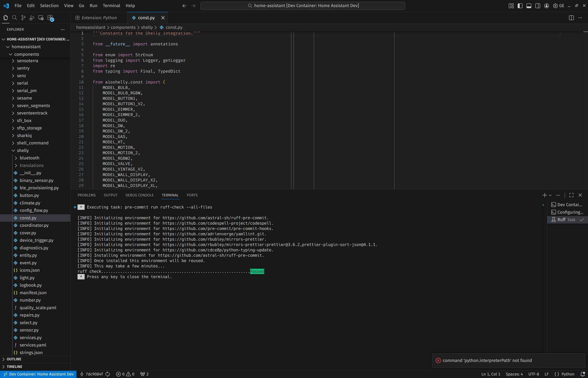Split the editor to the right
588x378 pixels.
pos(571,18)
